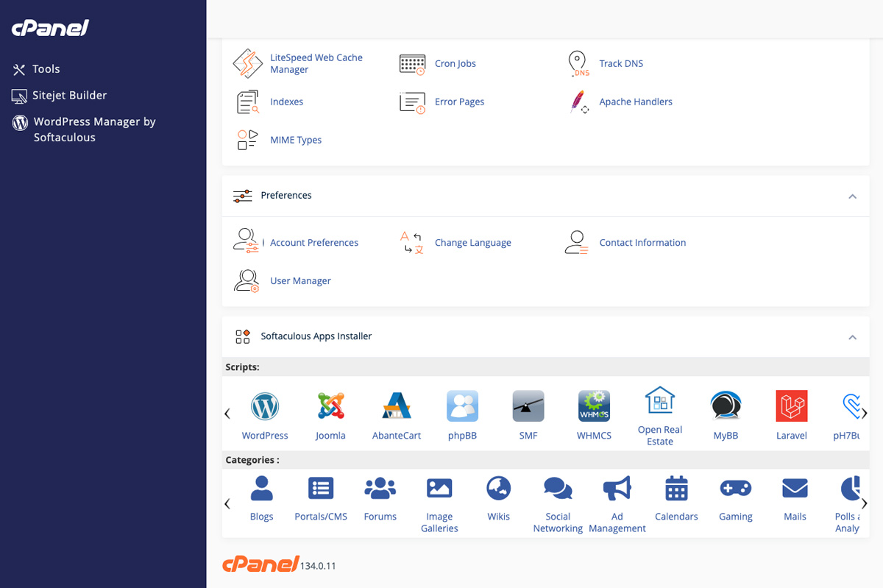Browse the Ad Management category icon
This screenshot has height=588, width=883.
tap(617, 488)
